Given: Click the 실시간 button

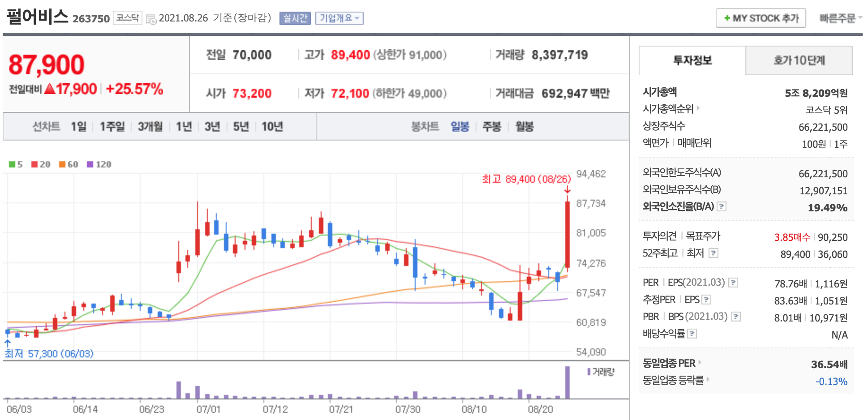Looking at the screenshot, I should (295, 18).
